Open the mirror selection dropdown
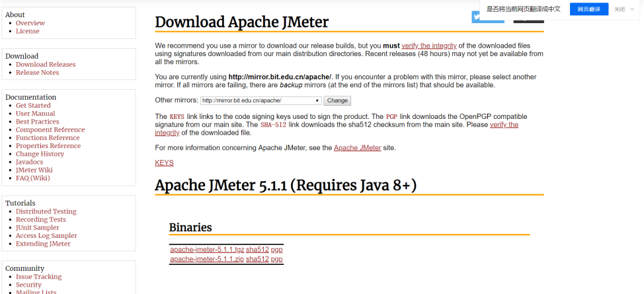 (x=261, y=100)
